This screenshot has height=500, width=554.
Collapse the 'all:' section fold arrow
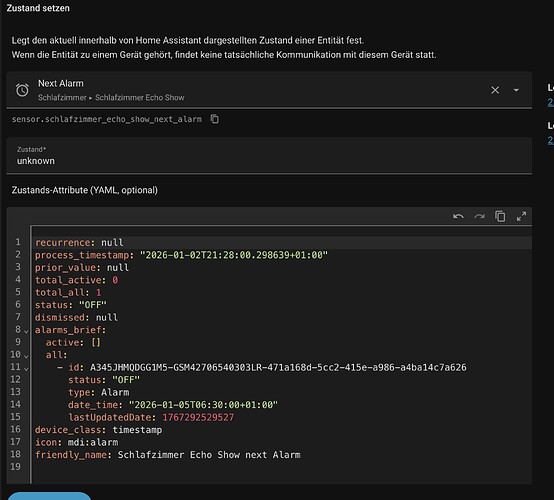(x=26, y=357)
